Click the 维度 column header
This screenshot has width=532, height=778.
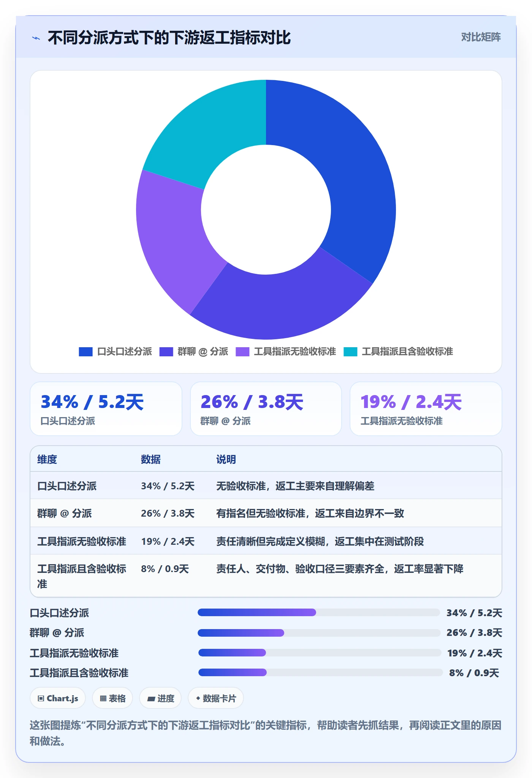[x=47, y=459]
